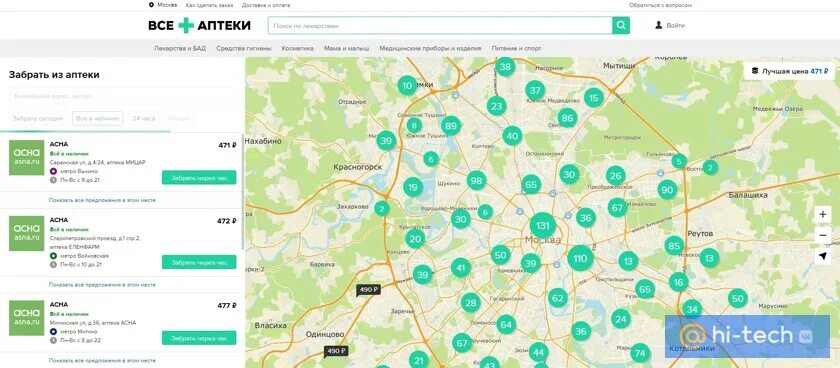Open the 131 pharmacies cluster marker

[543, 226]
